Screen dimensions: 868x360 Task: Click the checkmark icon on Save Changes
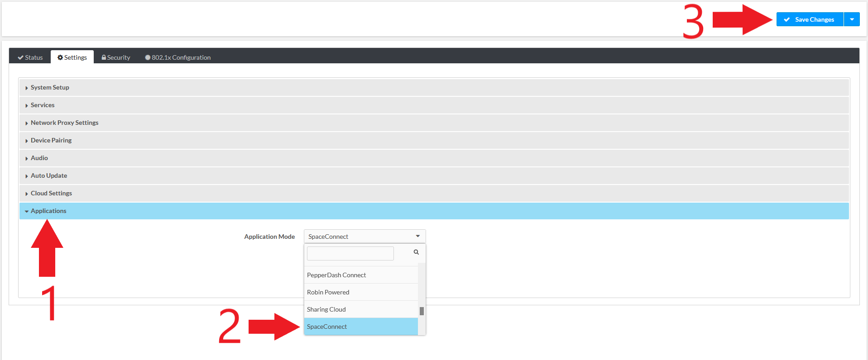click(787, 19)
